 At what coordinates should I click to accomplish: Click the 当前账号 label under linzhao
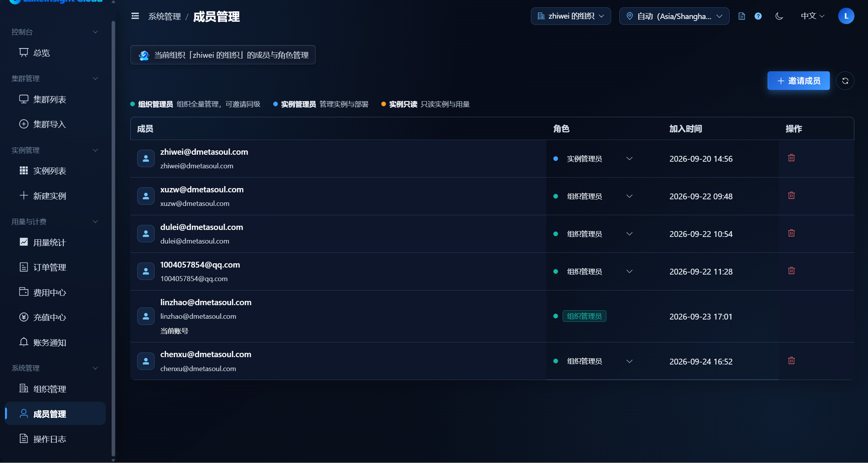(174, 331)
